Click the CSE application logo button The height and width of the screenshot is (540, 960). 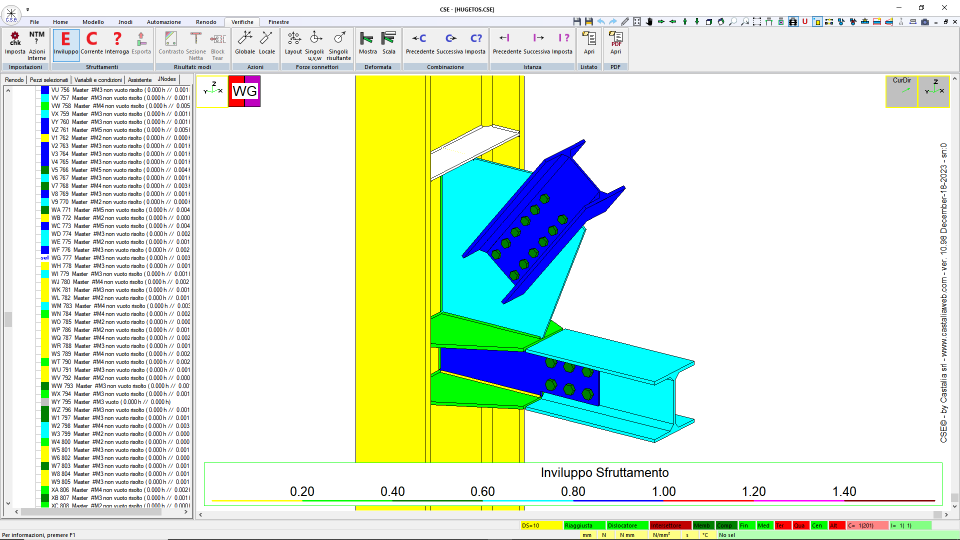tap(11, 13)
